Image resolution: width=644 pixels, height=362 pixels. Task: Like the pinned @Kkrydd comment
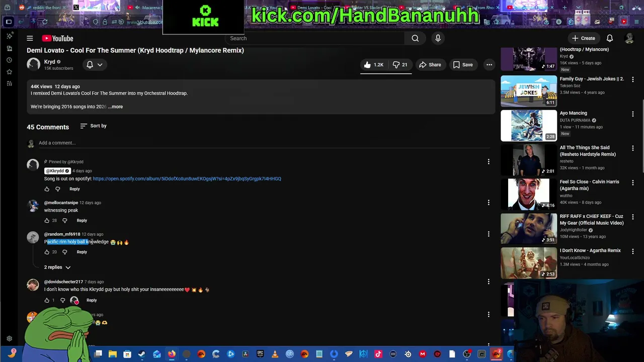[x=47, y=189]
